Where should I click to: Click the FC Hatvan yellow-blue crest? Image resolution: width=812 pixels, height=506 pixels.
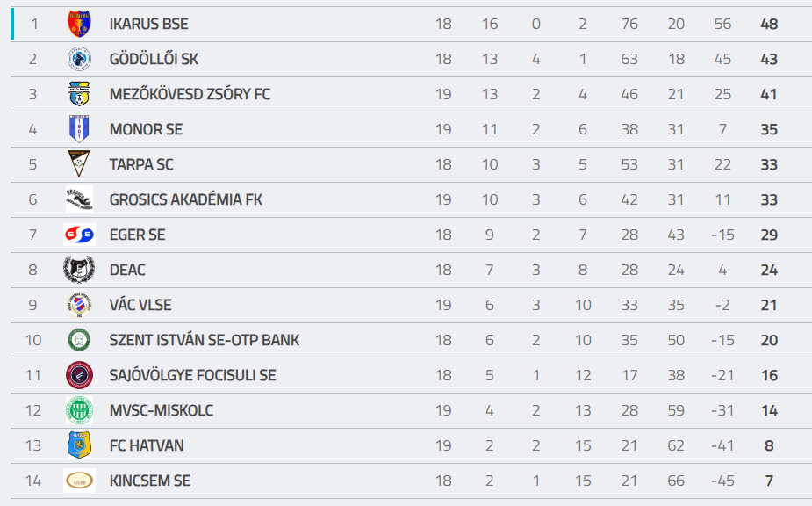(79, 445)
